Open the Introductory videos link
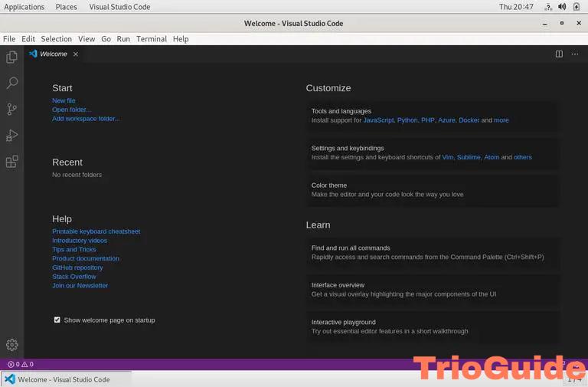The width and height of the screenshot is (588, 387). pyautogui.click(x=80, y=240)
